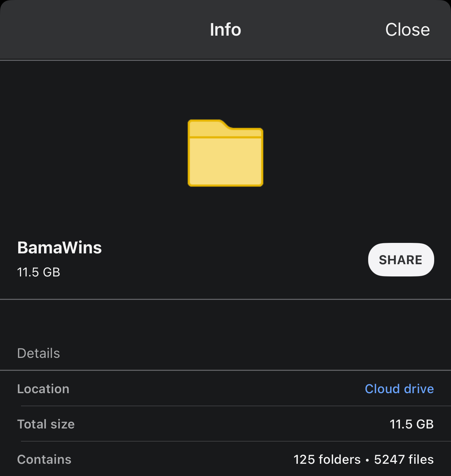The width and height of the screenshot is (451, 476).
Task: Tap the yellow BamaWins folder icon
Action: click(225, 153)
